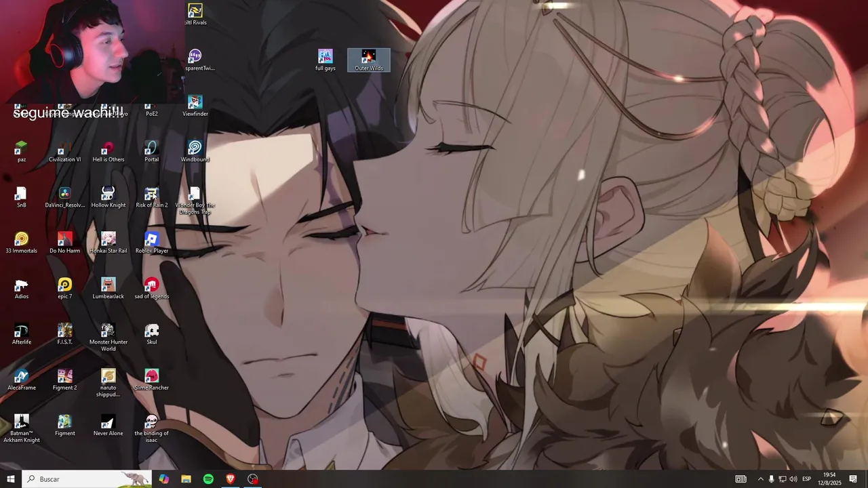Launch the Rivals shortcut on the desktop

click(x=195, y=15)
